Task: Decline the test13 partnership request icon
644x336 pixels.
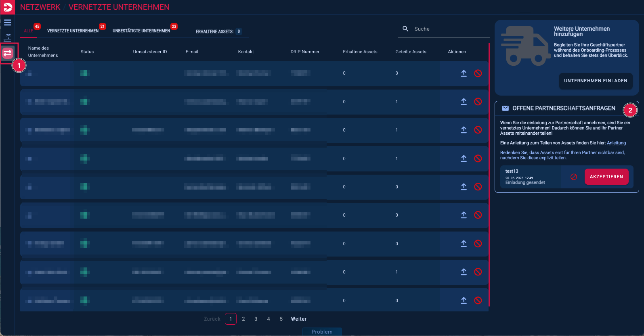Action: tap(573, 177)
